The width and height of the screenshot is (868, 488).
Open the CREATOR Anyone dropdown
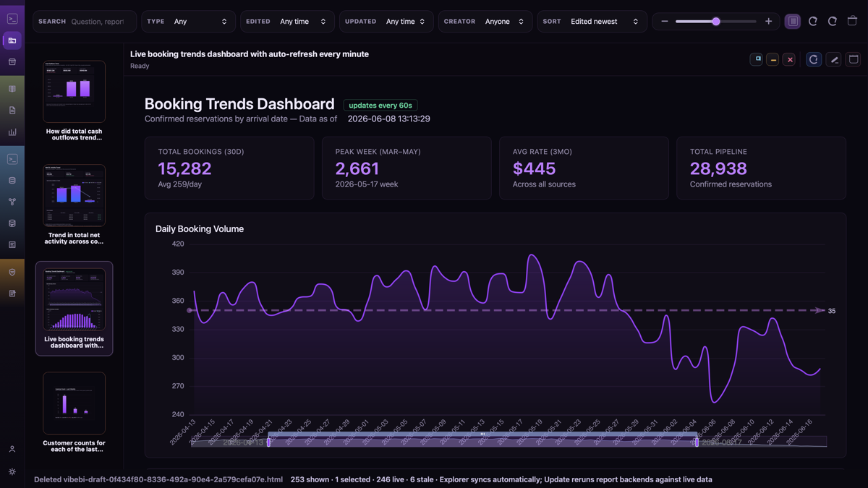tap(485, 22)
